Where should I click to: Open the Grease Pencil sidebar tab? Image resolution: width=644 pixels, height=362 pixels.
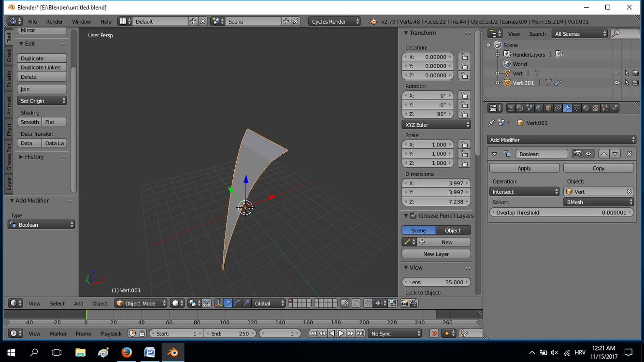(x=9, y=157)
